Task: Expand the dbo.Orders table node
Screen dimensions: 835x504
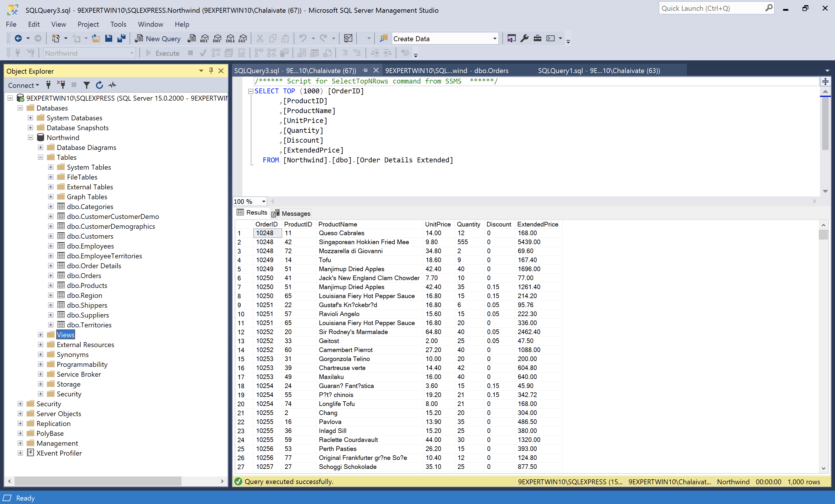Action: [x=51, y=275]
